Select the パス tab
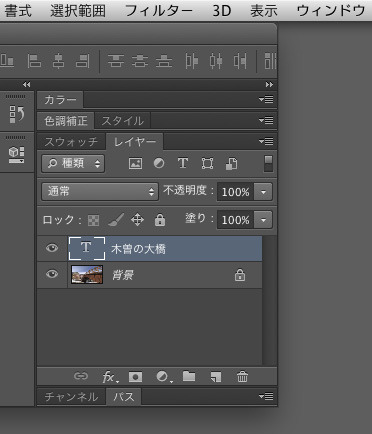This screenshot has height=434, width=372. [124, 397]
